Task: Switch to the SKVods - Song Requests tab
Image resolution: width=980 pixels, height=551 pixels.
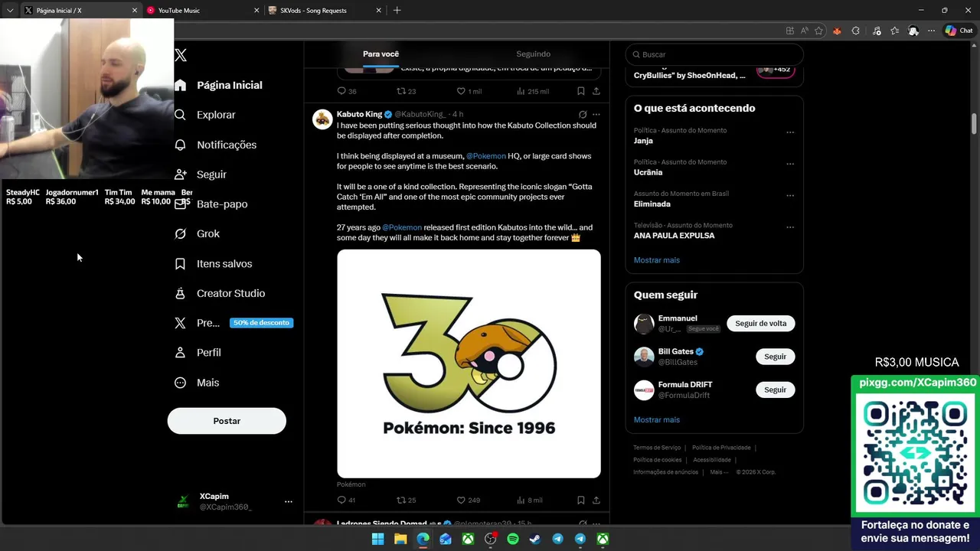Action: tap(324, 11)
